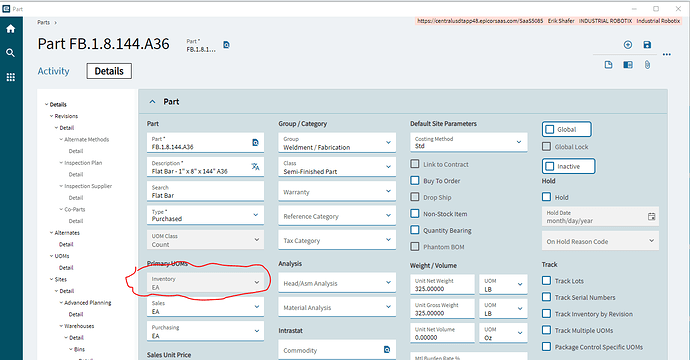Image resolution: width=690 pixels, height=360 pixels.
Task: Click the Epicor logo in title bar
Action: click(6, 8)
